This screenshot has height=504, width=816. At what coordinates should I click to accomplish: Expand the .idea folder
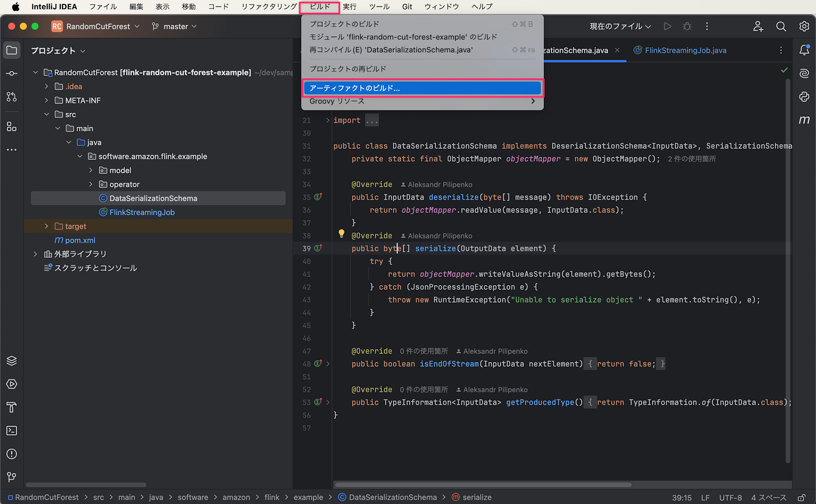coord(47,86)
